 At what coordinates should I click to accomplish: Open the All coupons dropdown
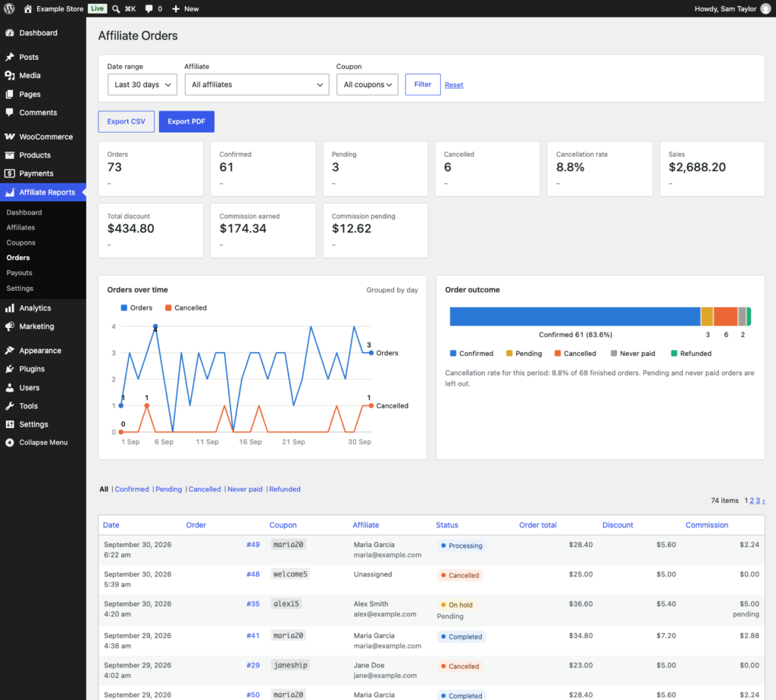point(368,85)
